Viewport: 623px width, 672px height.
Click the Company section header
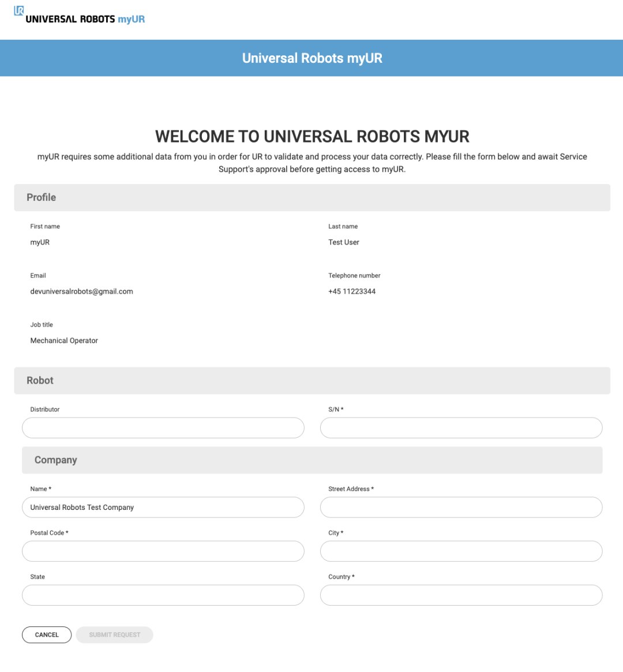[x=312, y=460]
